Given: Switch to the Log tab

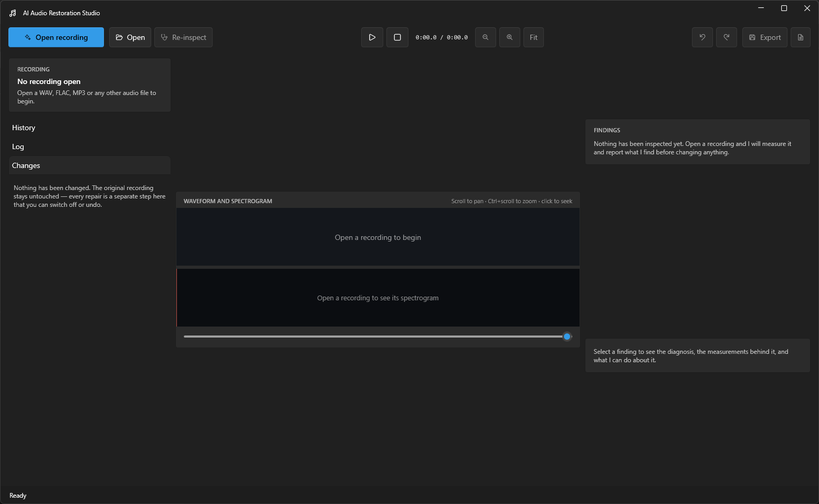Looking at the screenshot, I should 90,146.
